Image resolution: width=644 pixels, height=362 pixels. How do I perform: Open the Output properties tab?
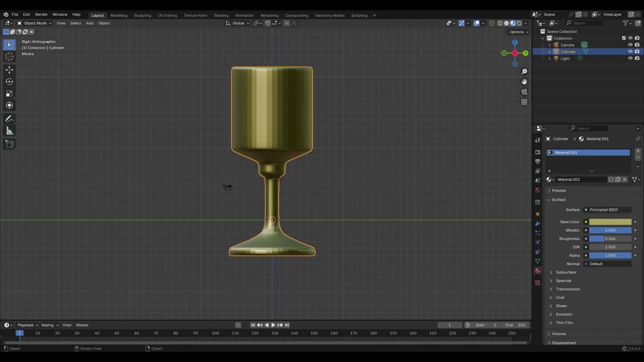pos(537,161)
